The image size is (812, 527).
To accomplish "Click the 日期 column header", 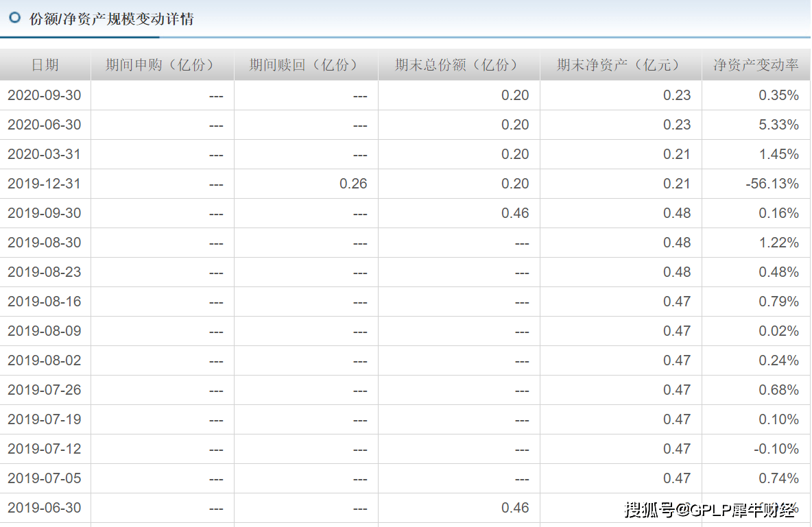I will pyautogui.click(x=45, y=64).
